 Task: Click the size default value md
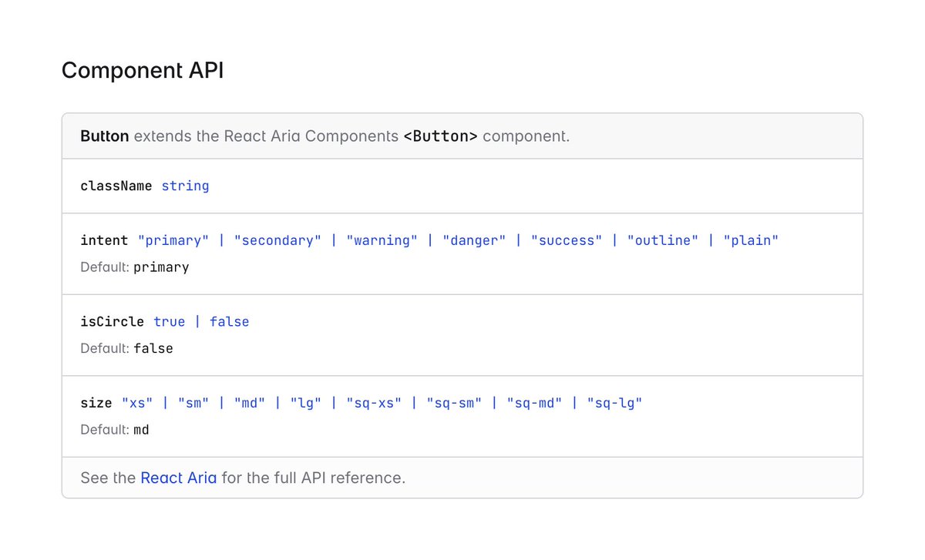(x=141, y=430)
